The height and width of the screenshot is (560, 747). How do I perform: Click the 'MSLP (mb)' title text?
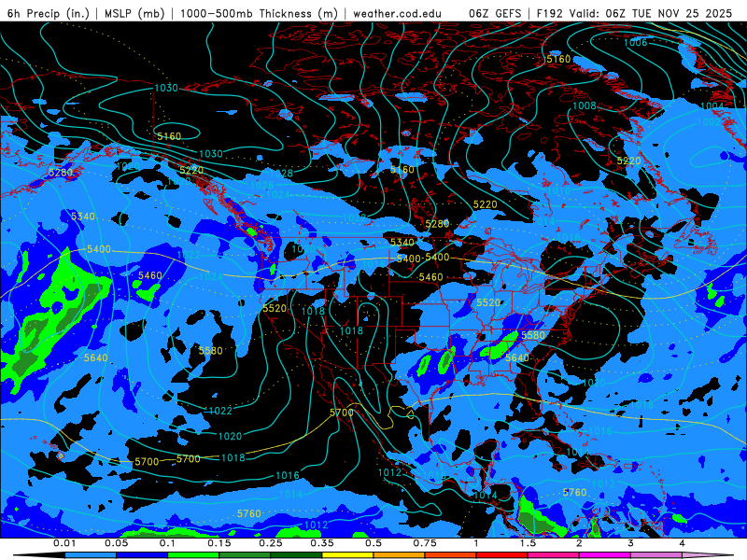tap(134, 13)
